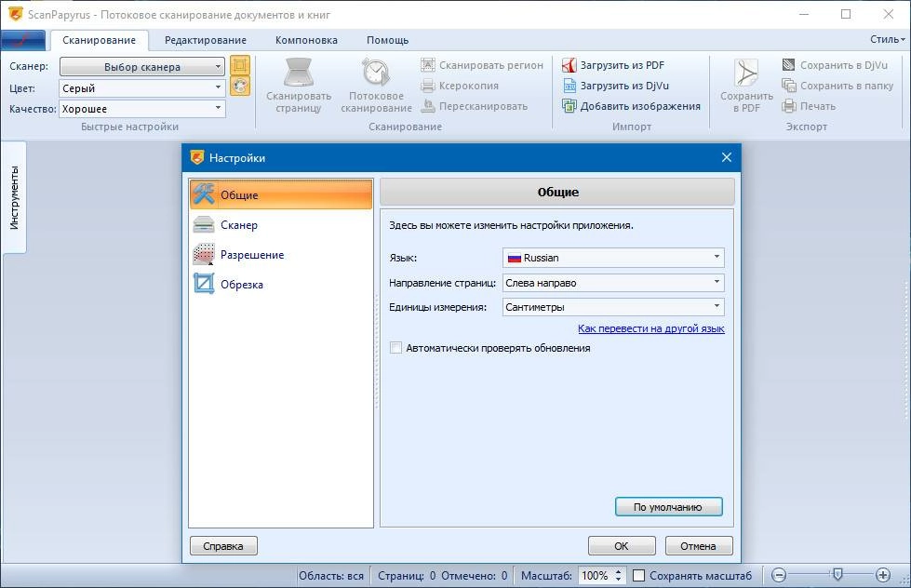The width and height of the screenshot is (911, 588).
Task: Click the Xerocopy (Ксерокопия) icon
Action: coord(428,86)
